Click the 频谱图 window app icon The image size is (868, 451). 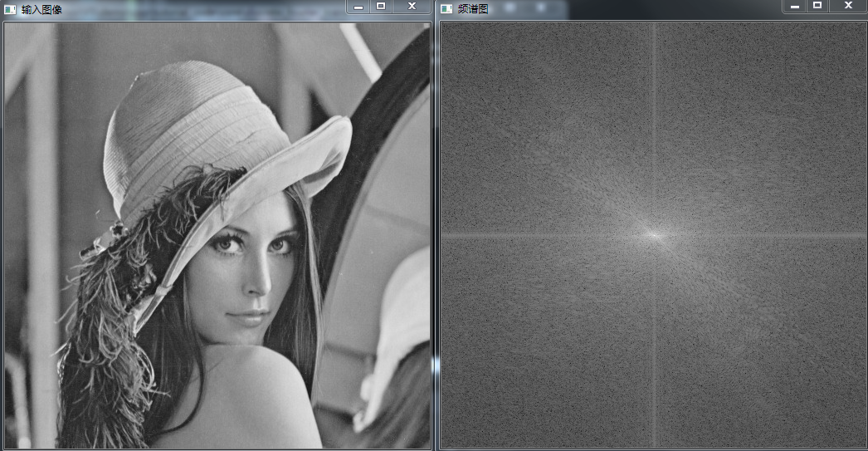[446, 9]
